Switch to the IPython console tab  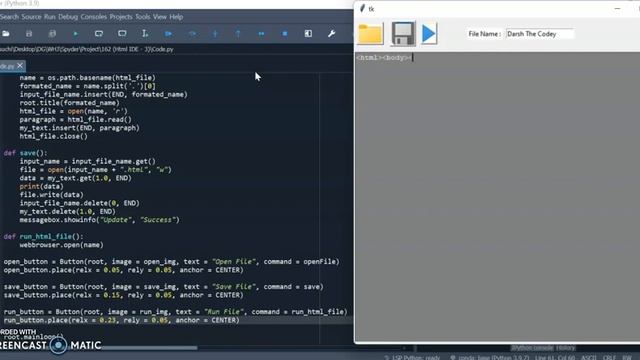(x=532, y=348)
